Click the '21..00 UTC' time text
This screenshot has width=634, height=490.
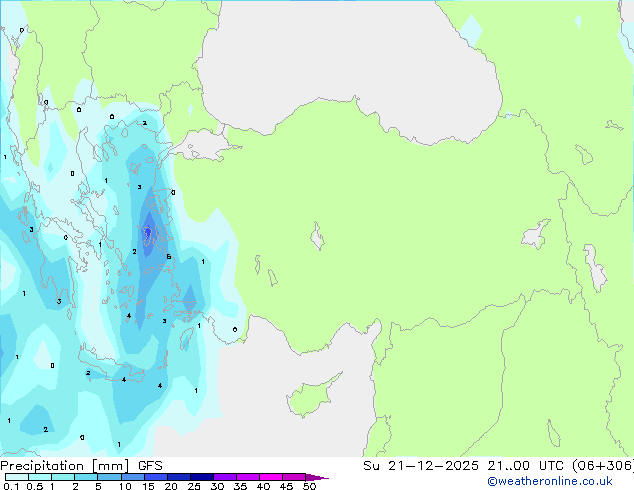point(525,466)
